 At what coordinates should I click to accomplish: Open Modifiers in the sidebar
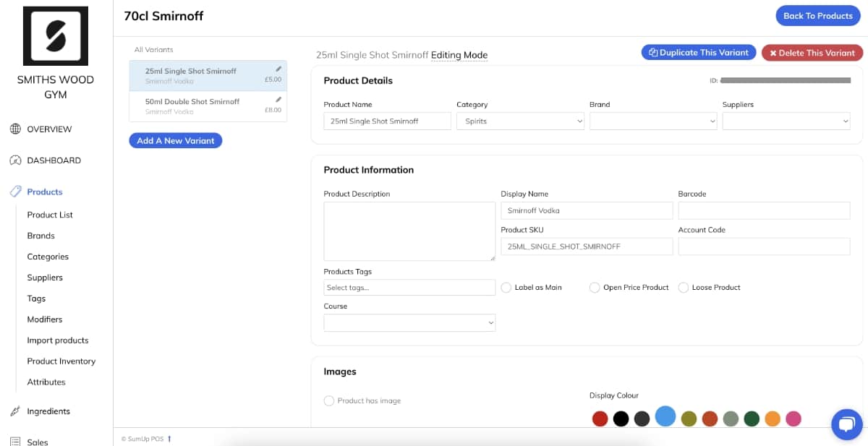click(45, 320)
